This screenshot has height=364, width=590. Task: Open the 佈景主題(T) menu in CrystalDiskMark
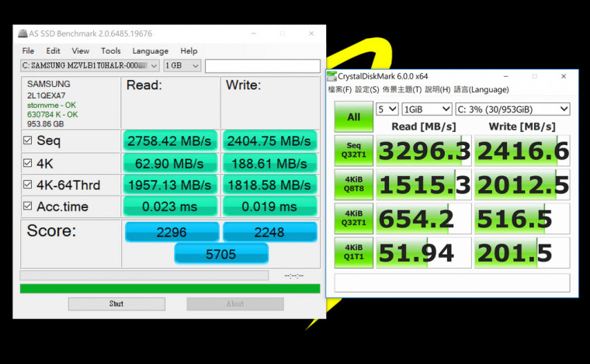[402, 89]
